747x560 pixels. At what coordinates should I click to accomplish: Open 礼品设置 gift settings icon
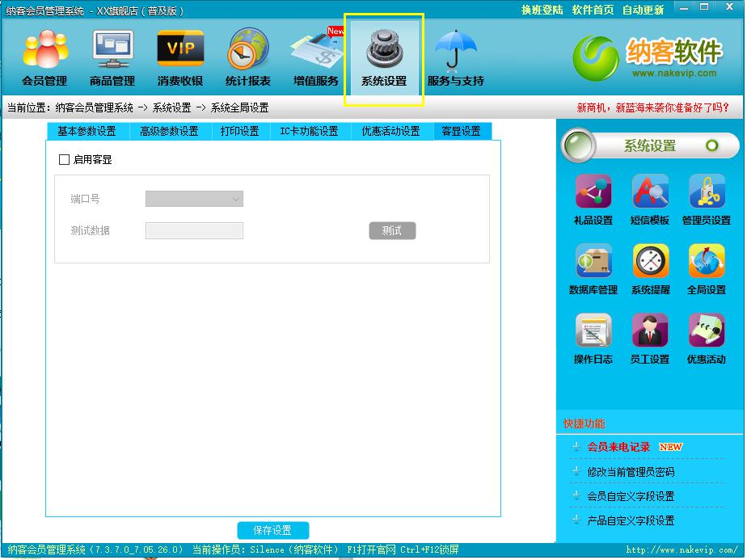[x=593, y=200]
